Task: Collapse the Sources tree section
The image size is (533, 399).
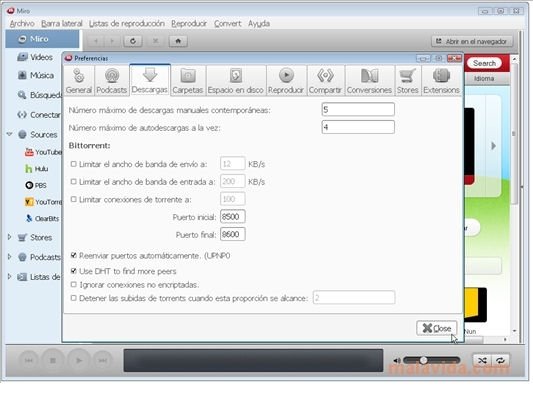Action: click(x=10, y=134)
